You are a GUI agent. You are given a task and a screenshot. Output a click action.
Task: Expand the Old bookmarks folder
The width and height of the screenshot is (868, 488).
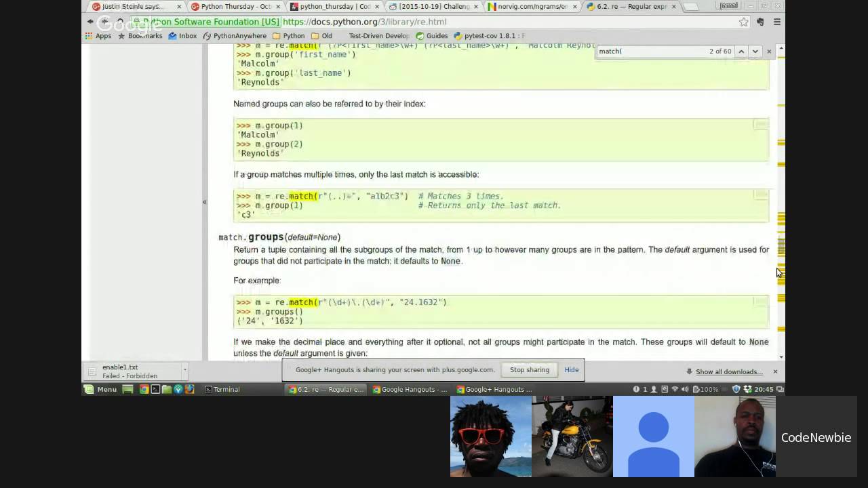click(321, 36)
